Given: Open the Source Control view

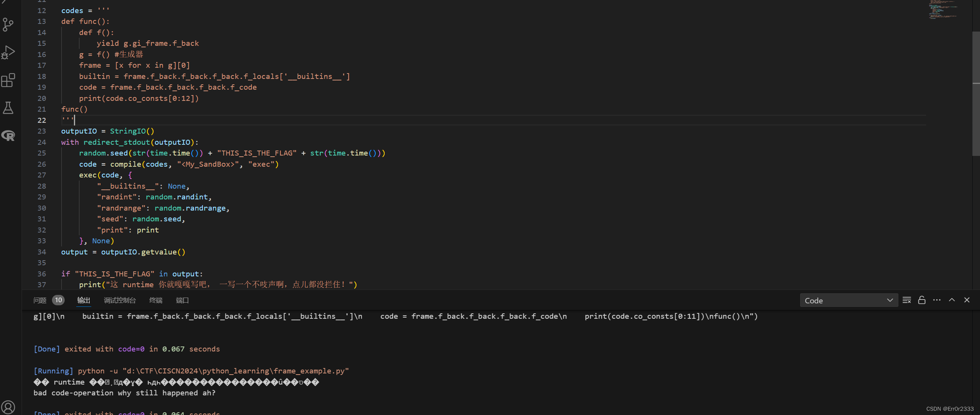Looking at the screenshot, I should (x=8, y=24).
